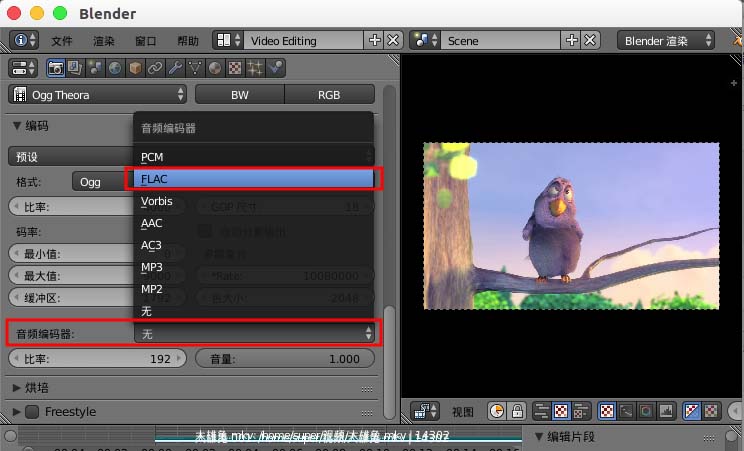Open the World properties tab
The image size is (744, 451).
click(115, 68)
